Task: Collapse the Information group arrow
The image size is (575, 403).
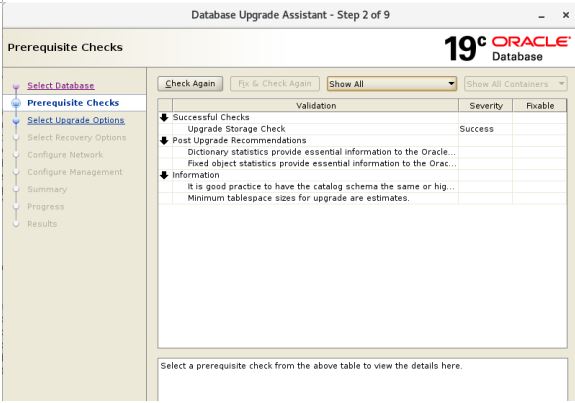Action: click(x=164, y=175)
